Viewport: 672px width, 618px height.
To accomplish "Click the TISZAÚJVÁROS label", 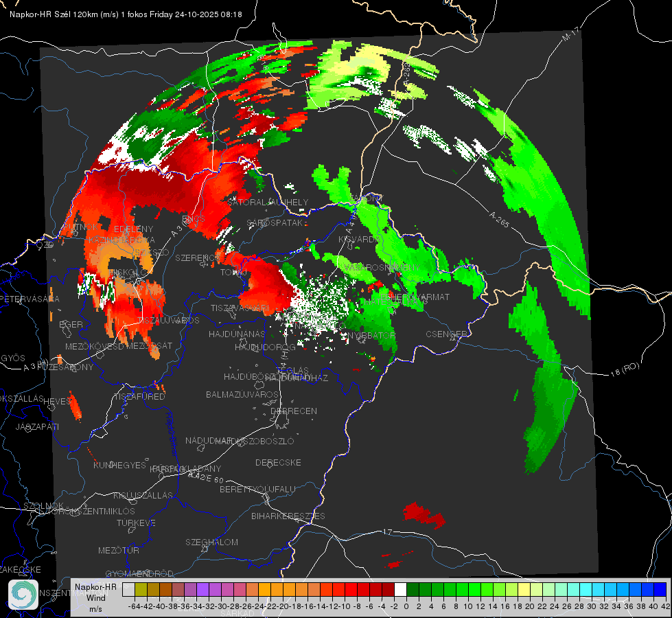I will click(170, 321).
